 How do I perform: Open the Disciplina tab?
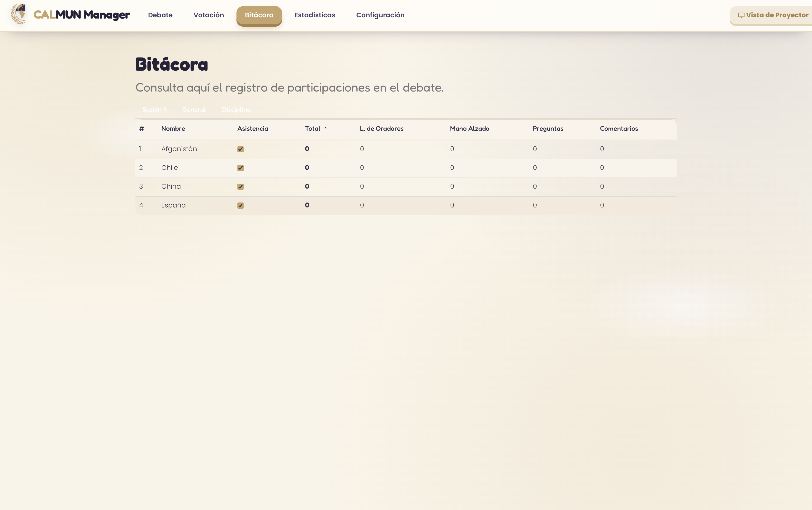(x=236, y=110)
